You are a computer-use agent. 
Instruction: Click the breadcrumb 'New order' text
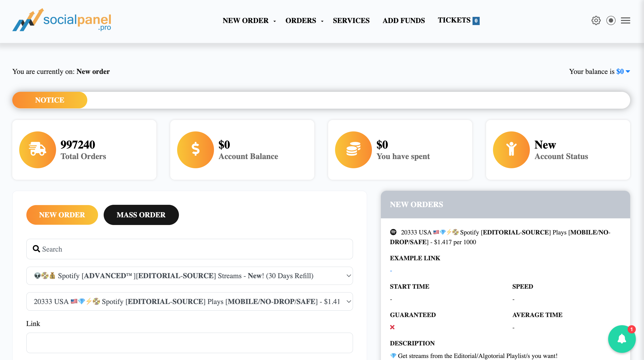click(x=93, y=71)
